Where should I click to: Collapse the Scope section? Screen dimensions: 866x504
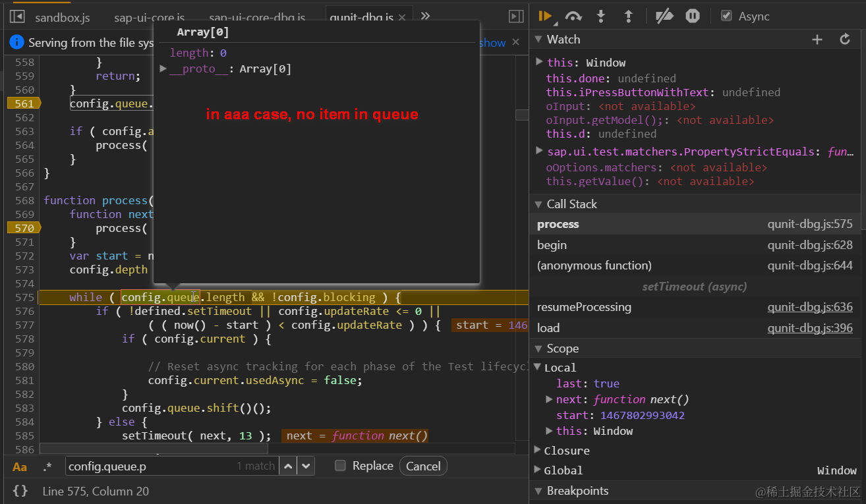pos(538,349)
